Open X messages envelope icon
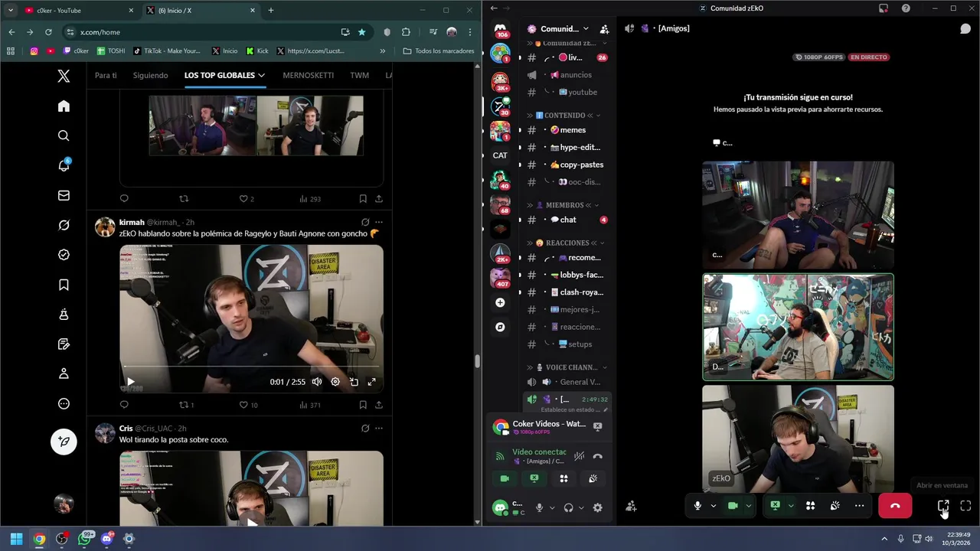 coord(64,195)
